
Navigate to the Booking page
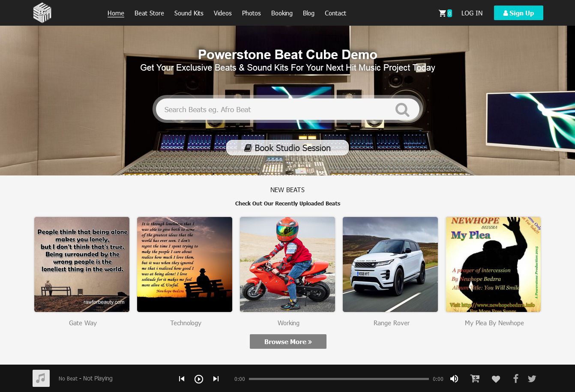(x=282, y=13)
